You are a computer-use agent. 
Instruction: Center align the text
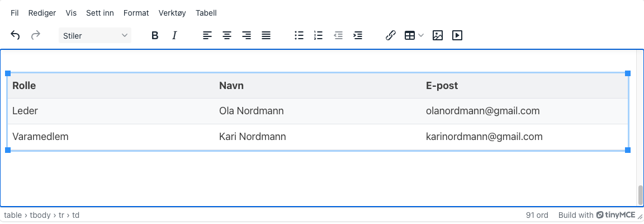tap(227, 35)
